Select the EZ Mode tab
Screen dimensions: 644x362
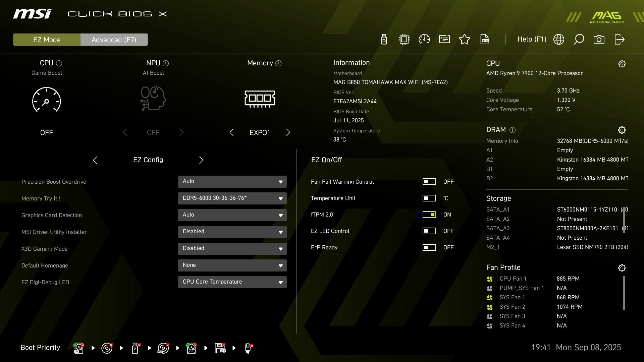click(47, 40)
